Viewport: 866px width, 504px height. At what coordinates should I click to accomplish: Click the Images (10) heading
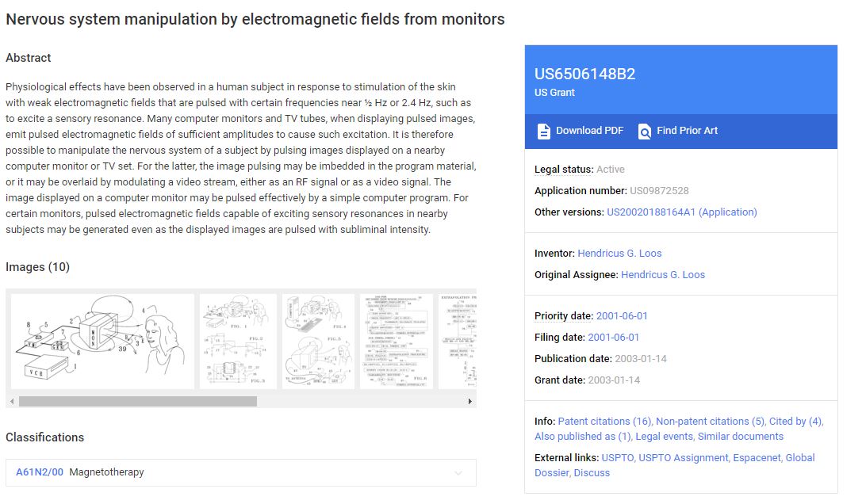point(37,267)
